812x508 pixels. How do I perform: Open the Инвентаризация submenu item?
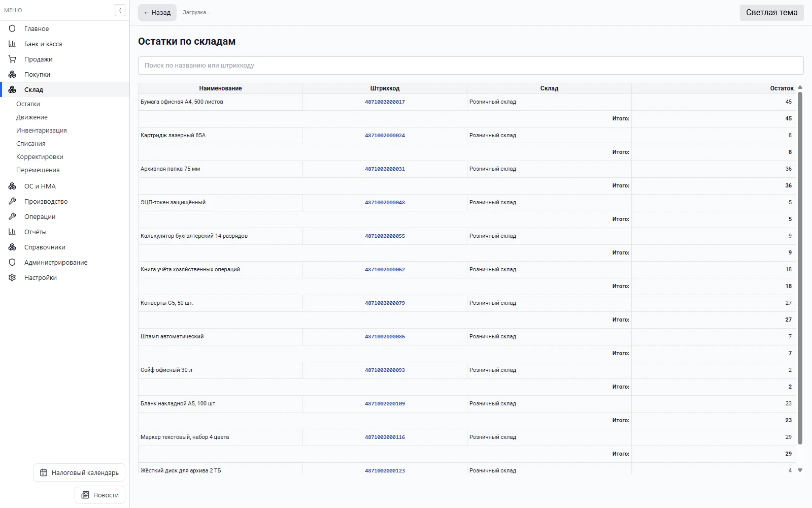coord(42,130)
